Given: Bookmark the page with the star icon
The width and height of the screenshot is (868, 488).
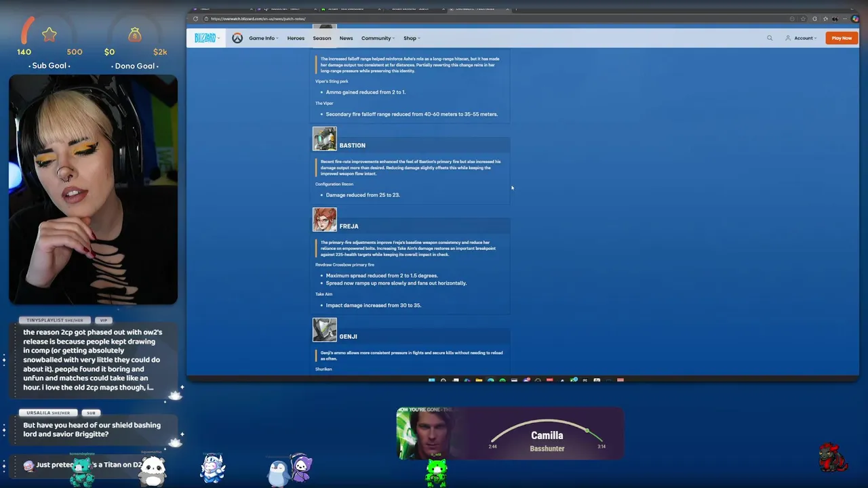Looking at the screenshot, I should click(803, 18).
